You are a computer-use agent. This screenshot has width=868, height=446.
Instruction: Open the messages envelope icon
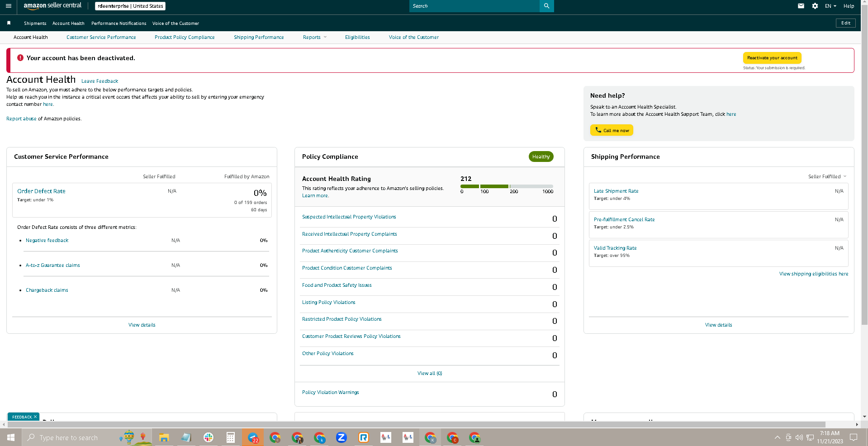pos(801,6)
